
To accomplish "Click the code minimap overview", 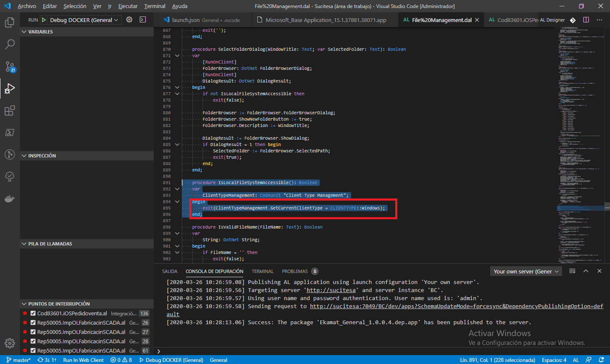I will pos(581,145).
